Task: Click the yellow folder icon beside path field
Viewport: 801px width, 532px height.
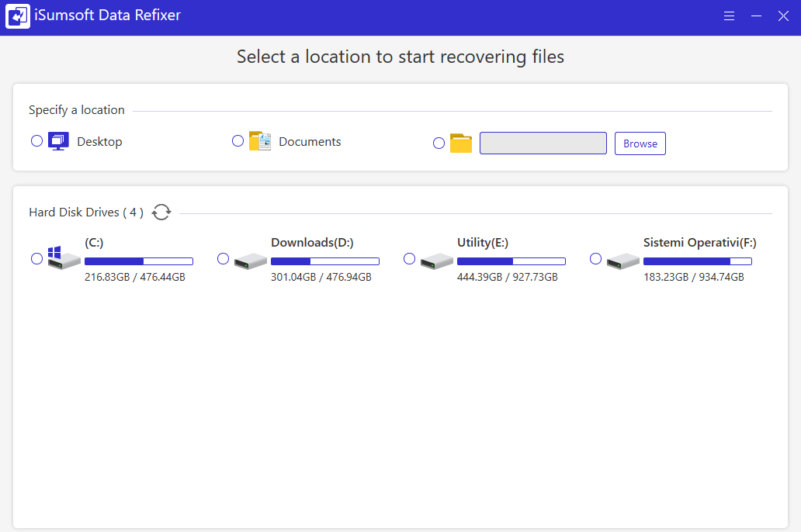Action: pos(461,143)
